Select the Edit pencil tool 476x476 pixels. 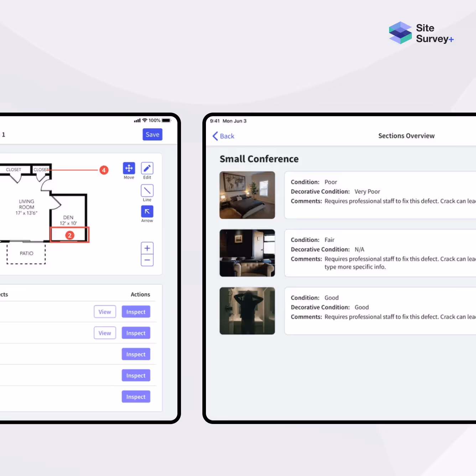(x=147, y=168)
